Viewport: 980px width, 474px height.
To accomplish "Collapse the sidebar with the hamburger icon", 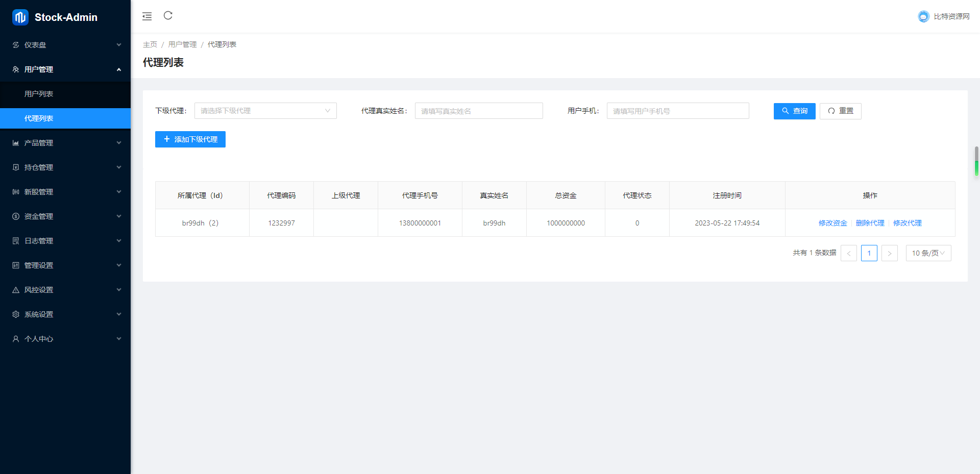I will 147,16.
